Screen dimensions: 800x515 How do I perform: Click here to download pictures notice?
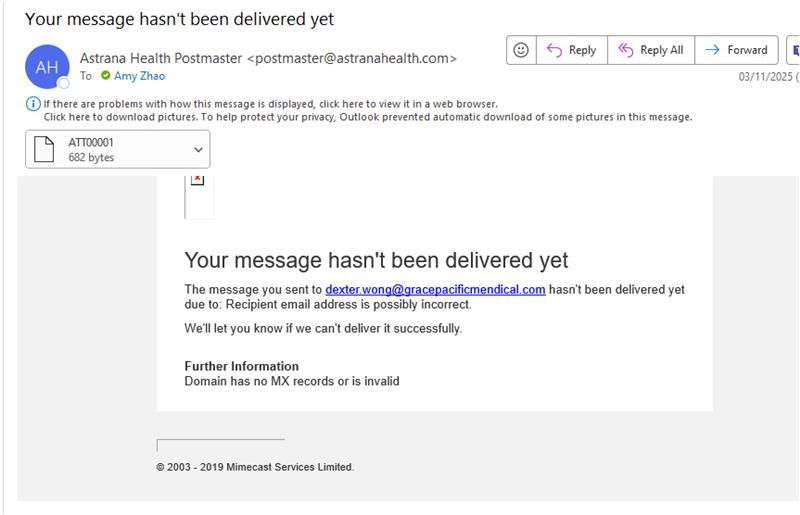(368, 117)
